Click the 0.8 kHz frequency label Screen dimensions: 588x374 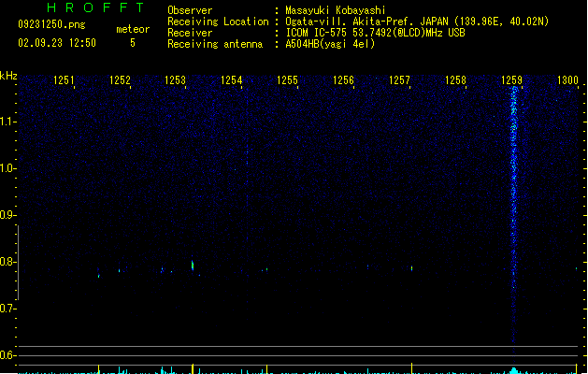(x=7, y=262)
